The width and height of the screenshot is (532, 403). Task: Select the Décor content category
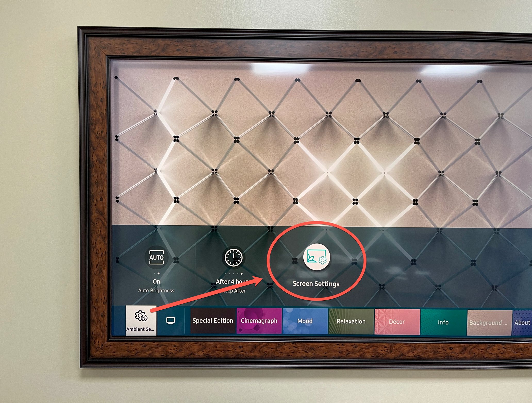coord(397,321)
